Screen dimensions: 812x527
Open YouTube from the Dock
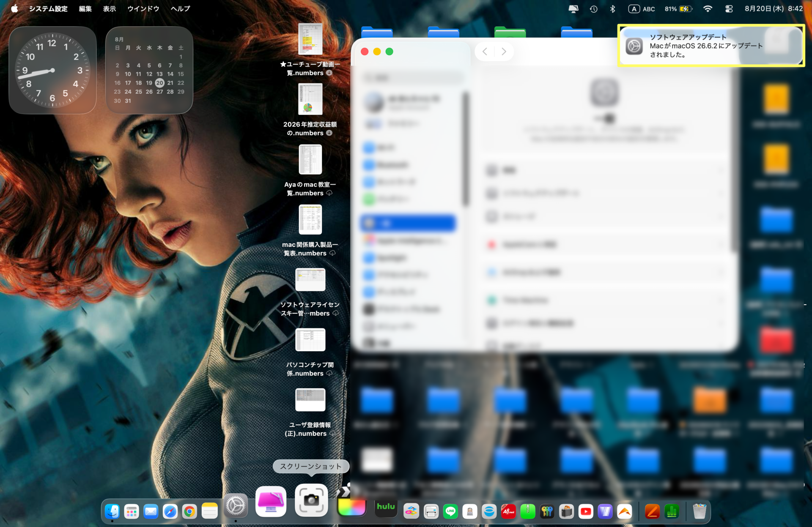pos(586,512)
